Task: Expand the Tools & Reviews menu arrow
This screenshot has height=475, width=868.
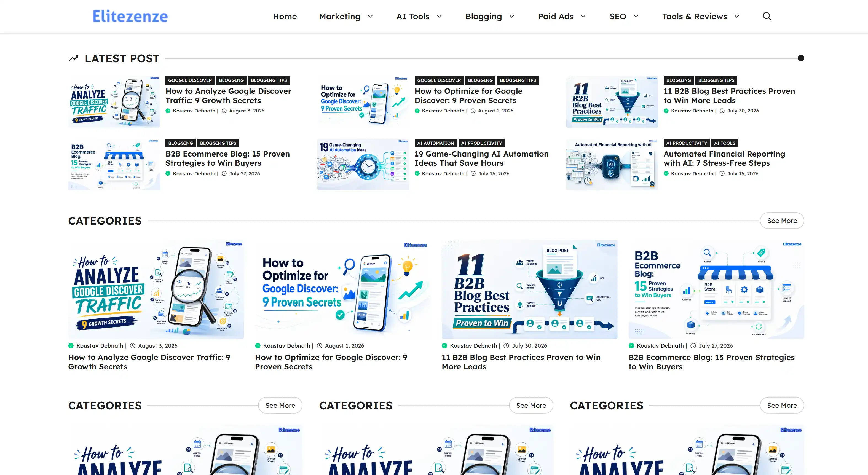Action: tap(736, 16)
